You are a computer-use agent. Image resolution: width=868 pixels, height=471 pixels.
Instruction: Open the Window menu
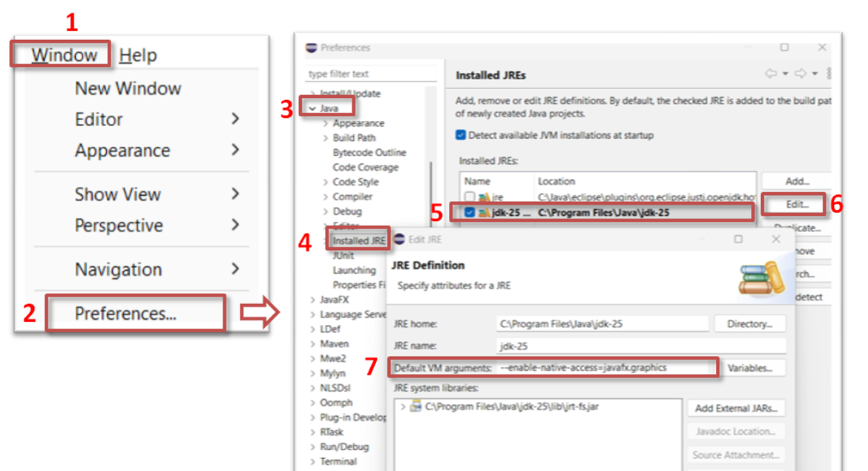(58, 54)
